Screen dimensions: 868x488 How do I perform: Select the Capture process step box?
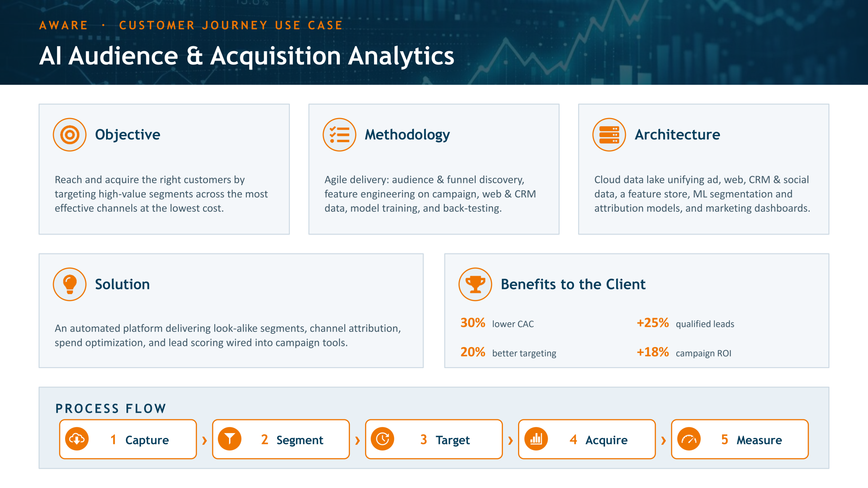pyautogui.click(x=128, y=439)
